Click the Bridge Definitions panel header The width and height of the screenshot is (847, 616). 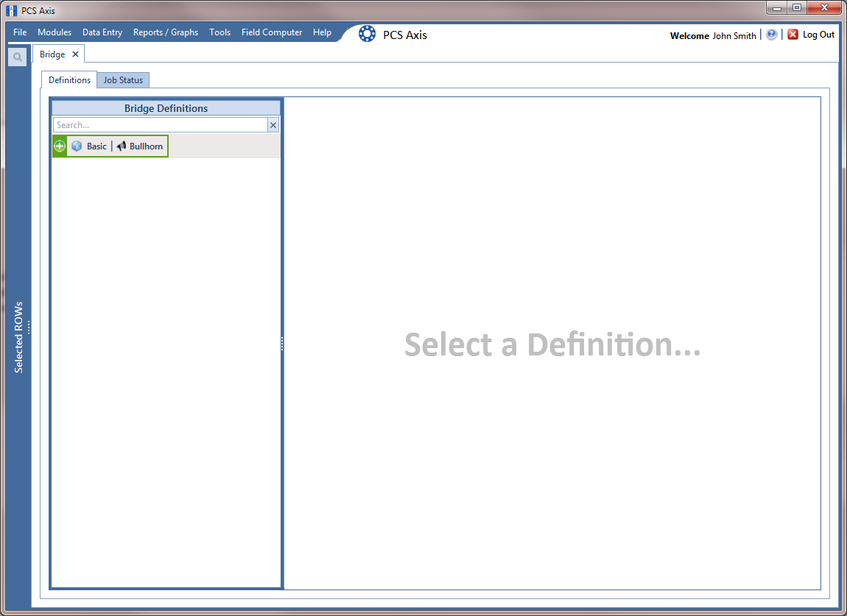pos(166,108)
